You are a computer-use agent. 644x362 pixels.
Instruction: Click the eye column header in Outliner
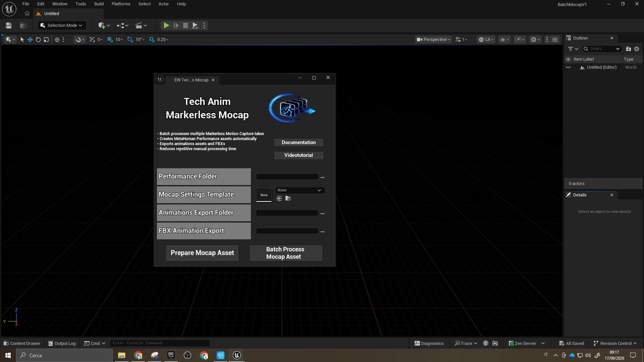pos(569,59)
